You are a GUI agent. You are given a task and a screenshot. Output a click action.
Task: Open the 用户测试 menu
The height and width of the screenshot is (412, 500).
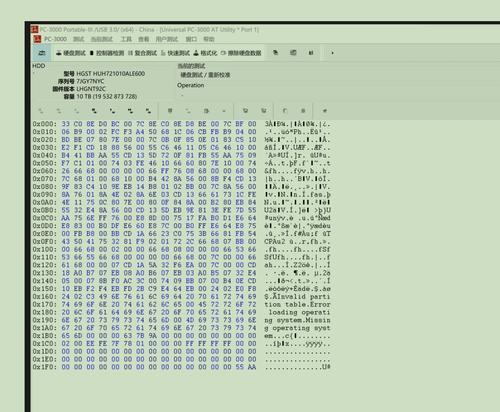point(167,39)
